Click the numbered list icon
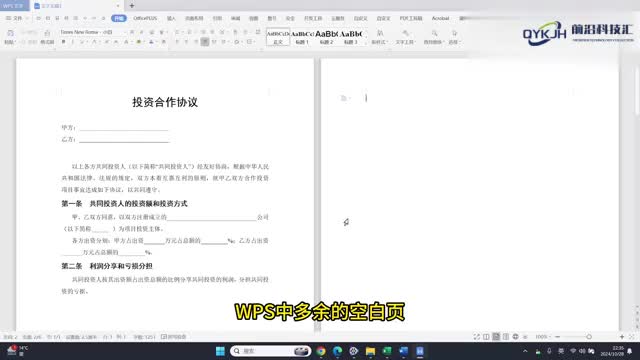 (189, 32)
